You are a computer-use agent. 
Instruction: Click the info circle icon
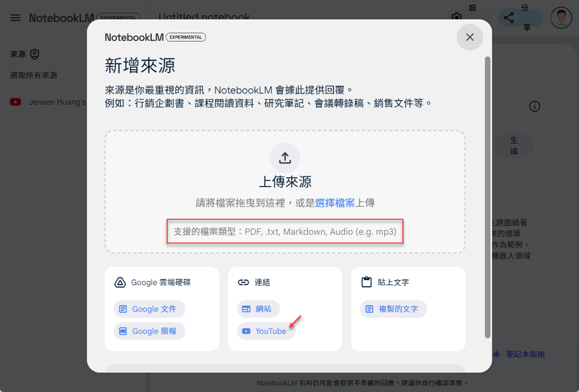(535, 106)
